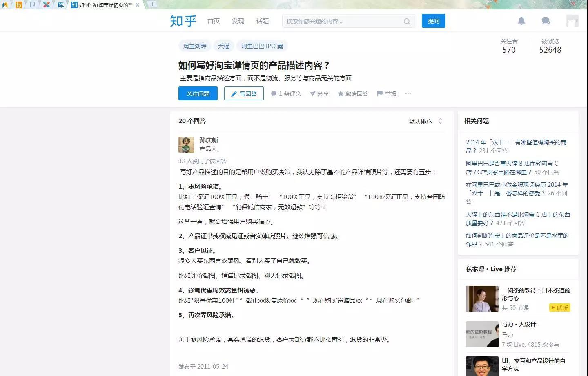Open the 天猫 topic tag
This screenshot has height=376, width=588.
pyautogui.click(x=224, y=46)
